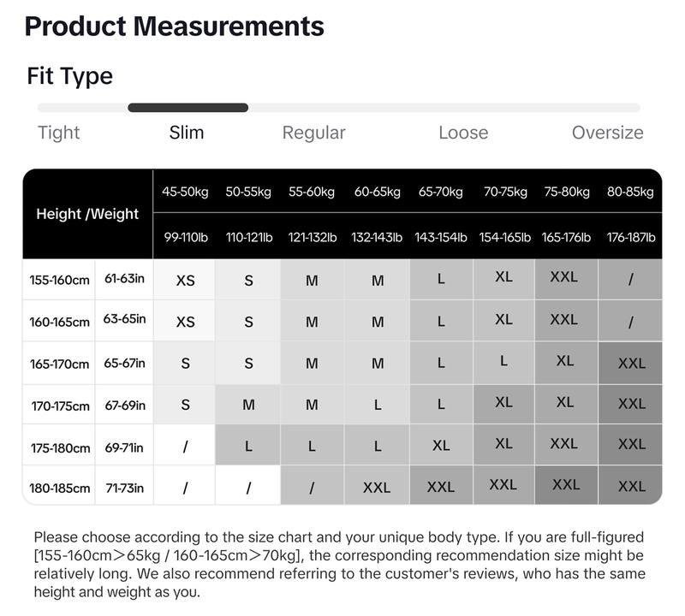Image resolution: width=685 pixels, height=616 pixels.
Task: Click the 155-160cm row label
Action: tap(59, 280)
